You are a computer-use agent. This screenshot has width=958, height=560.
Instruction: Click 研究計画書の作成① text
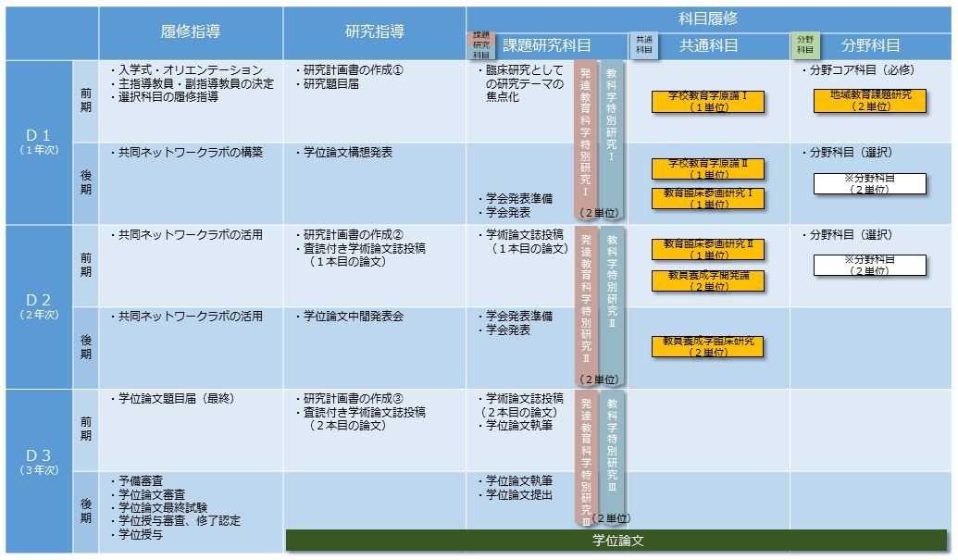[354, 70]
